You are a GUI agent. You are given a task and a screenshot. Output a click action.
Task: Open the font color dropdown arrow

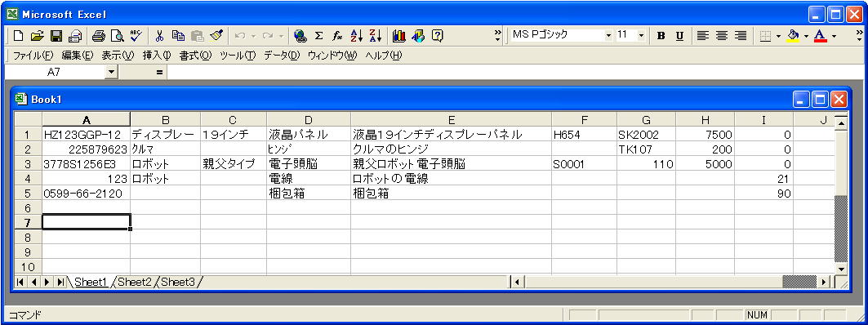click(x=835, y=36)
